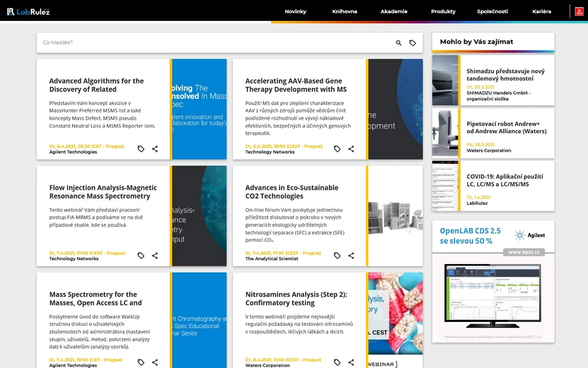Click 'Technology Networks' under Accelerating AAV card
Viewport: 588px width, 368px height.
(x=270, y=152)
